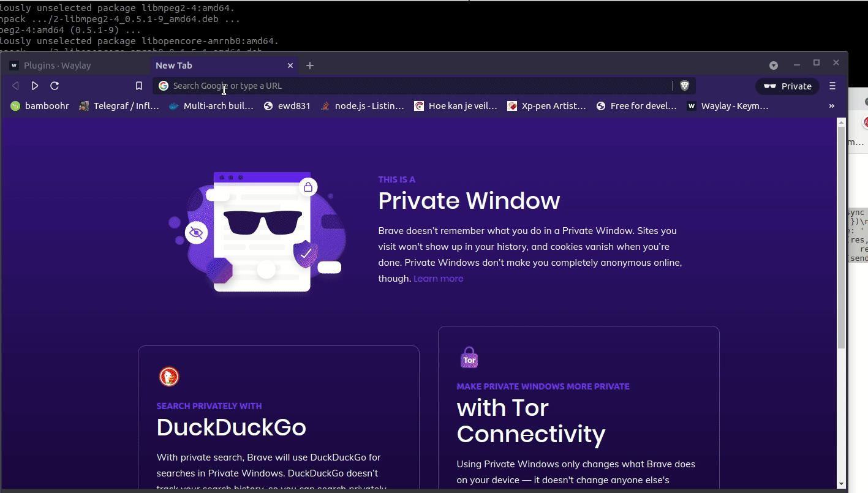Reload the page with the refresh icon
The image size is (868, 493).
pyautogui.click(x=55, y=86)
